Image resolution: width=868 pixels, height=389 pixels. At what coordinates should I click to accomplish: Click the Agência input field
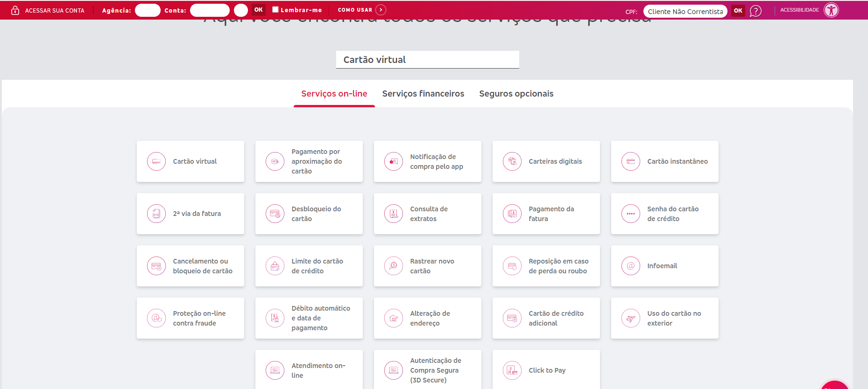point(148,10)
